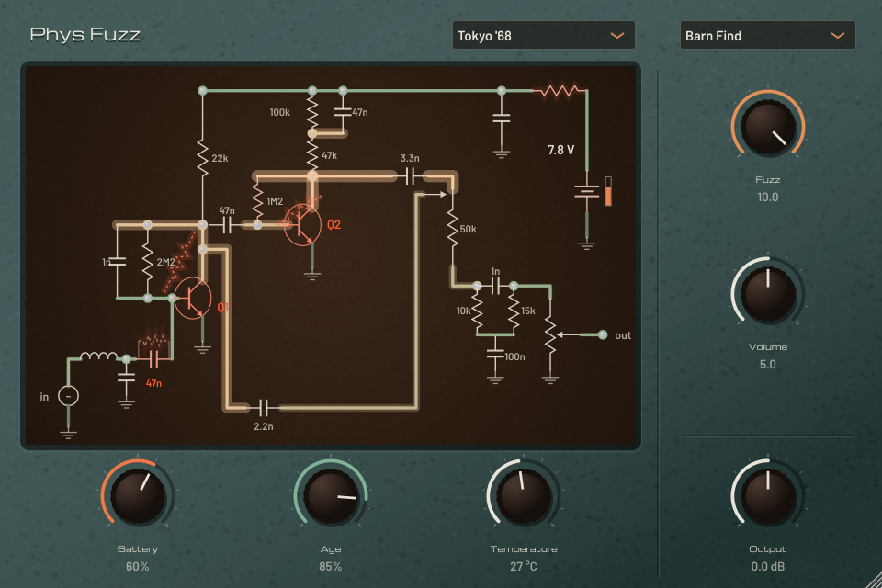Click the Volume value 5.0
This screenshot has height=588, width=882.
768,364
